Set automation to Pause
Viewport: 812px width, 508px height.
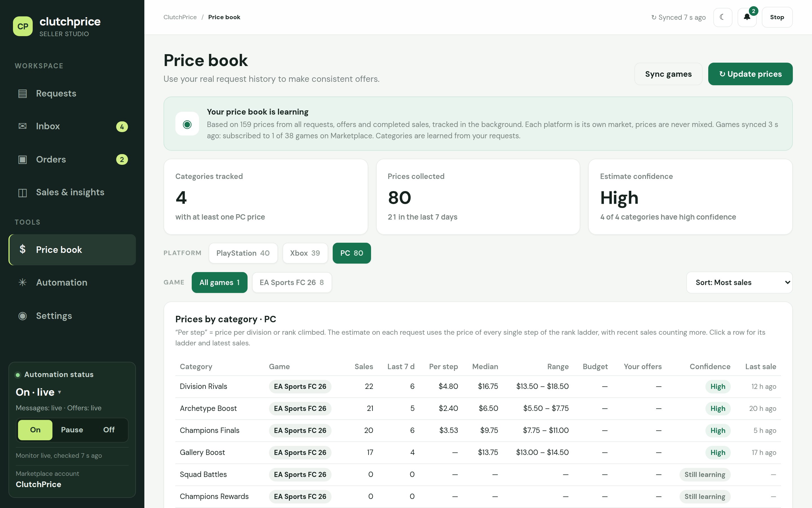pos(72,430)
